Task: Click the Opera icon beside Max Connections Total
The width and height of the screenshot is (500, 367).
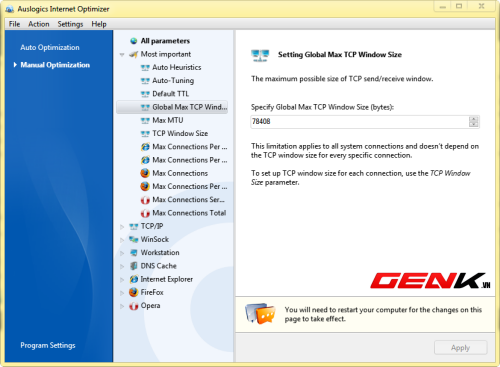Action: pos(145,213)
